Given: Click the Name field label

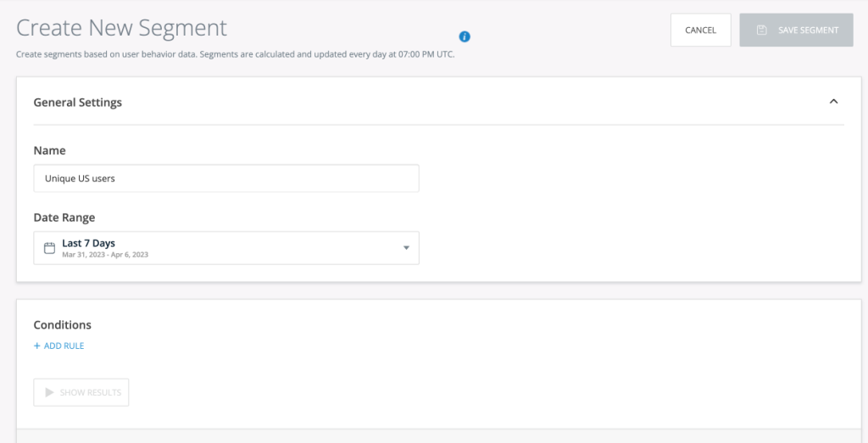Looking at the screenshot, I should 49,150.
